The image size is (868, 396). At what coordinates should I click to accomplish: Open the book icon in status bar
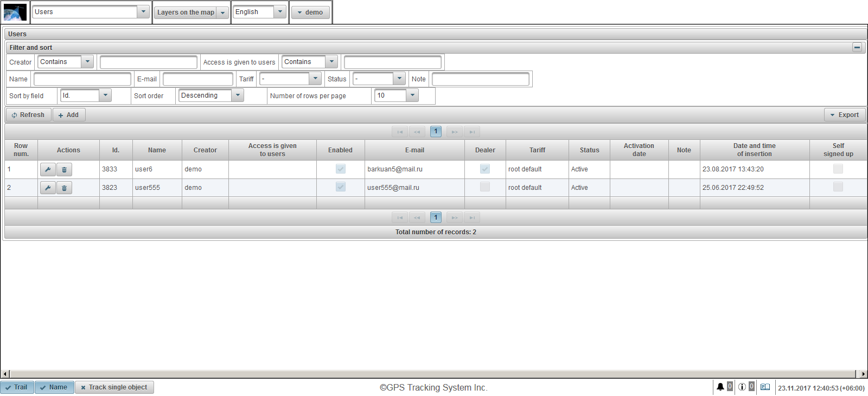[765, 387]
